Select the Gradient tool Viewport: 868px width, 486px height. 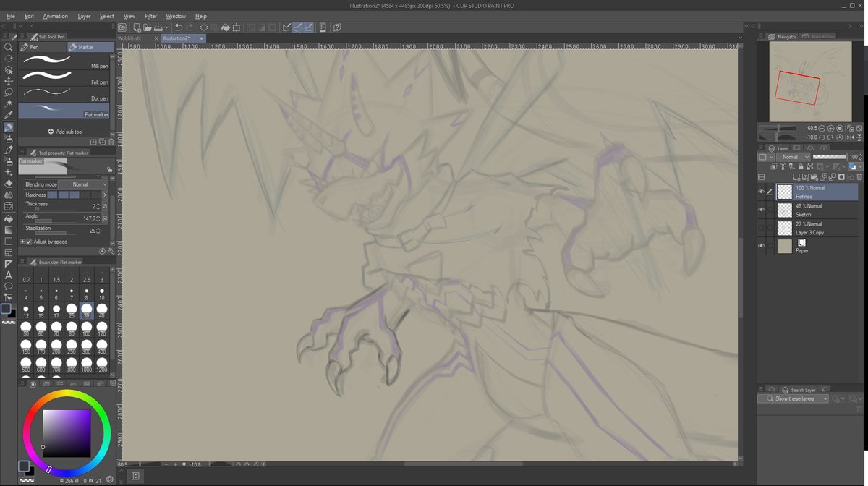click(9, 230)
